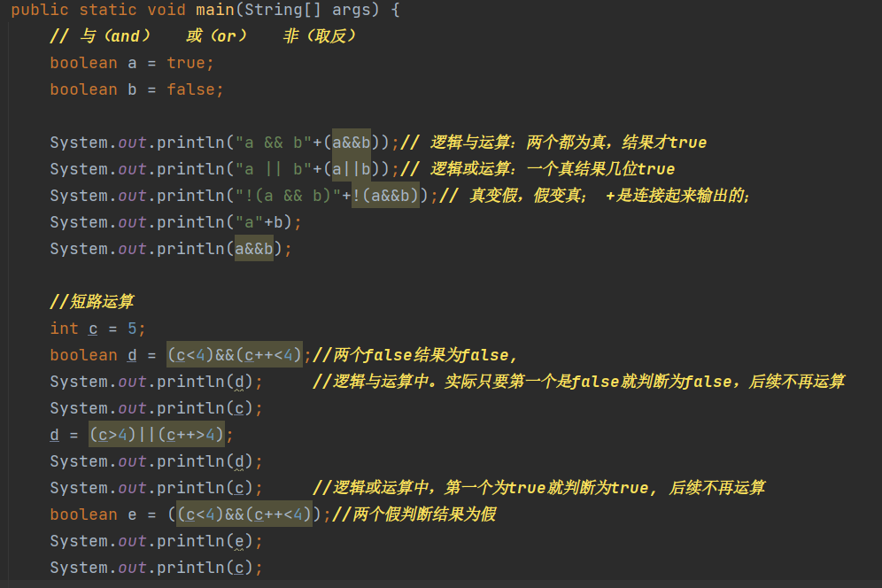Click the main method name
The image size is (882, 588).
(x=214, y=11)
